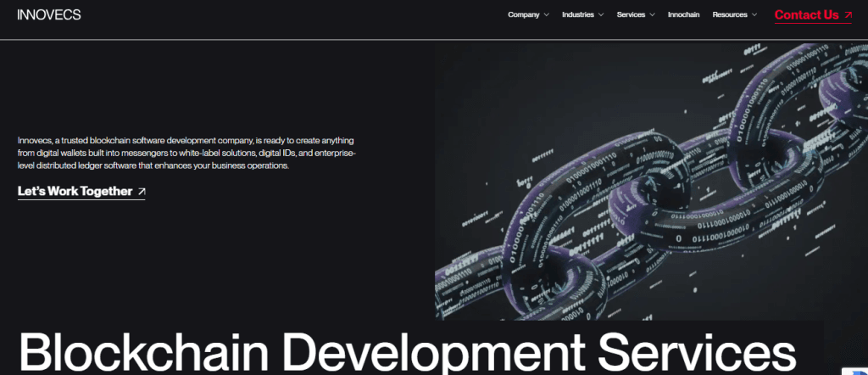Go to the Innochain page
Viewport: 868px width, 375px height.
click(684, 15)
